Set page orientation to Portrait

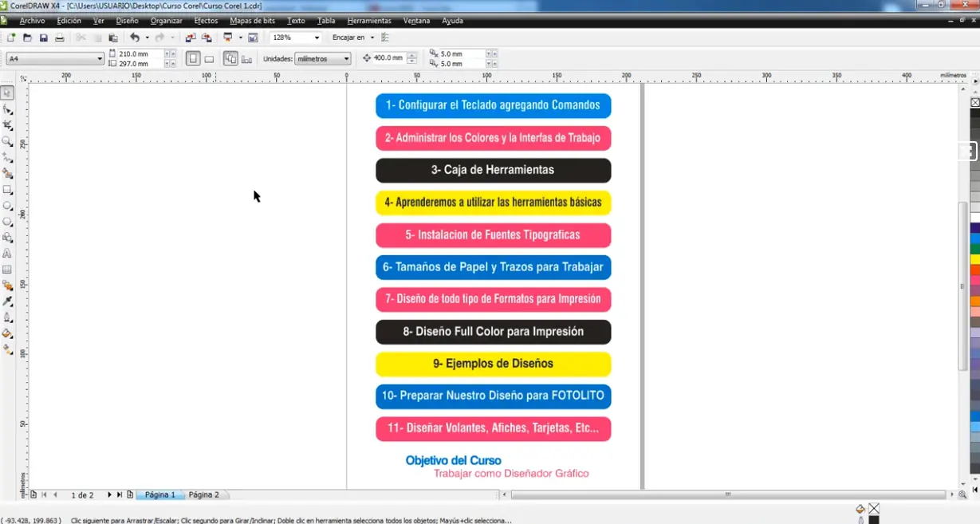point(192,58)
